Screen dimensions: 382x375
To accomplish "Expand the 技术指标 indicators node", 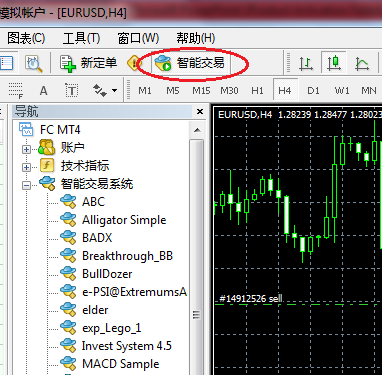I will pyautogui.click(x=26, y=167).
